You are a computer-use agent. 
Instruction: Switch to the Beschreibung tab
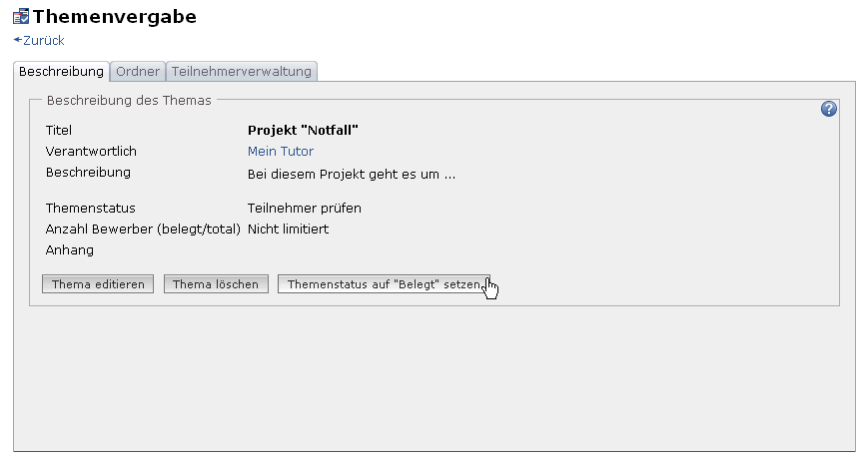[x=61, y=72]
